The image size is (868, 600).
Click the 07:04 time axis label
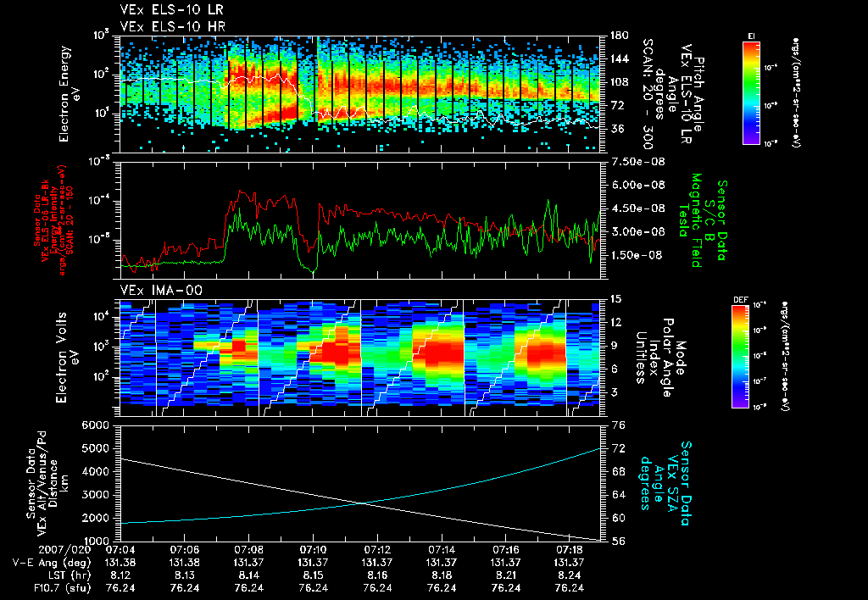point(120,551)
